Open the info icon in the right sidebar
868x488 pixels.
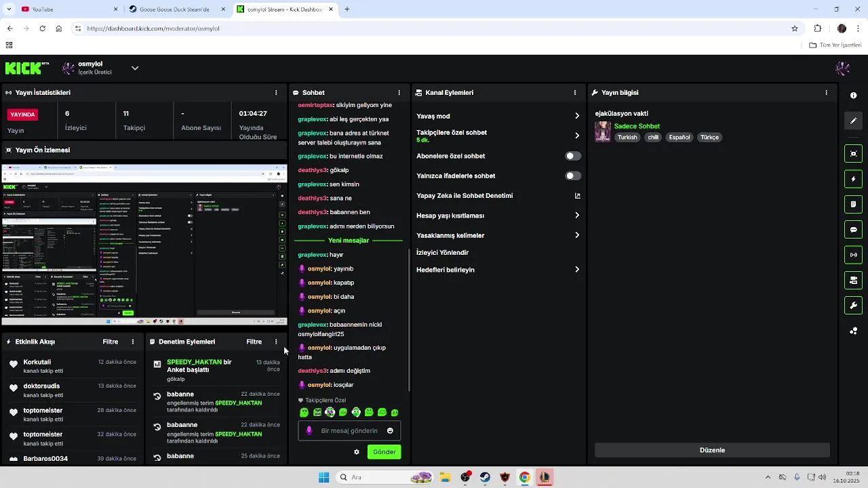tap(854, 96)
